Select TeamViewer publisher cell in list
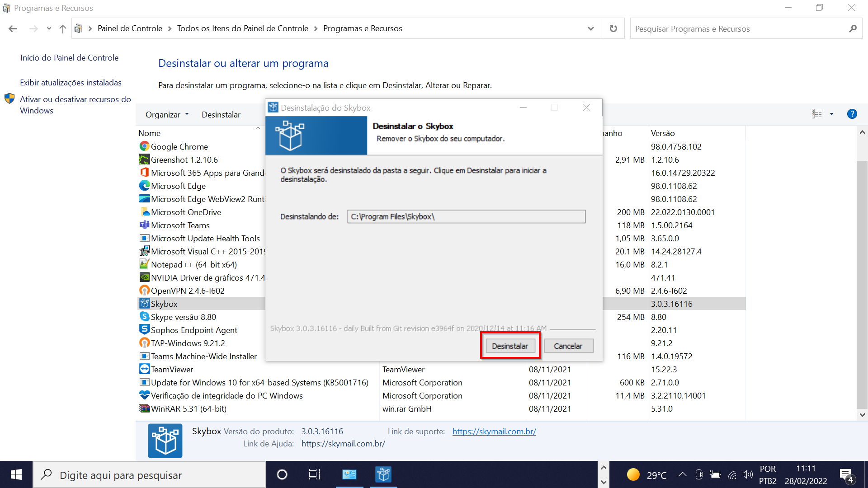Viewport: 868px width, 488px height. point(403,369)
